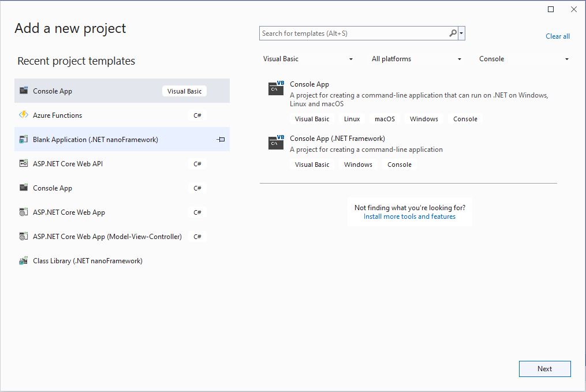586x392 pixels.
Task: Expand the All platforms filter dropdown
Action: pos(416,59)
